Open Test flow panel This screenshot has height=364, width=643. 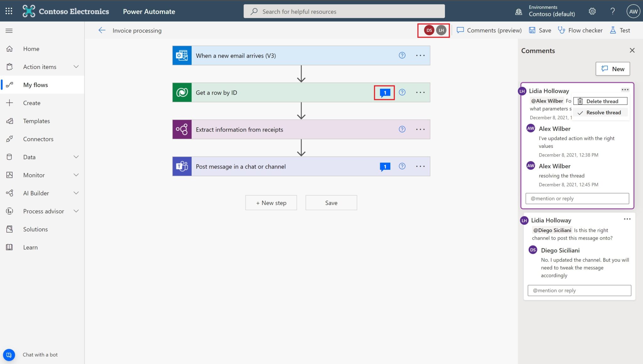pyautogui.click(x=620, y=30)
